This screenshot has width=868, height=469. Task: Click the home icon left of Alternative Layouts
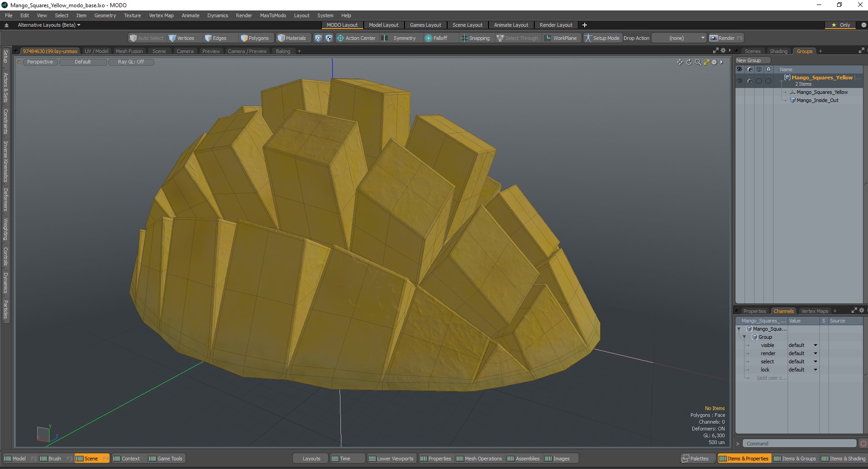click(6, 25)
